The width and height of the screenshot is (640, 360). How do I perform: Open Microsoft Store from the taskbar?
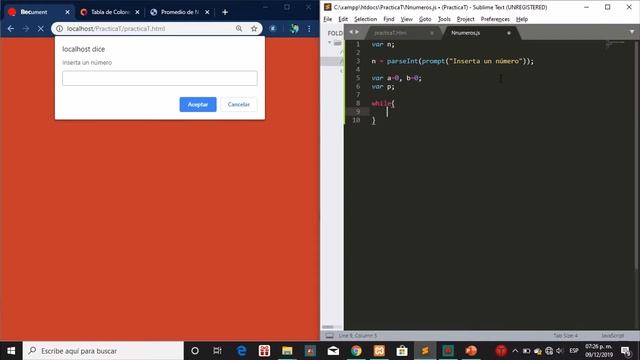pos(402,351)
